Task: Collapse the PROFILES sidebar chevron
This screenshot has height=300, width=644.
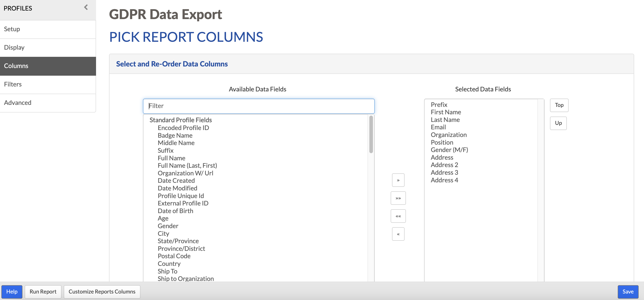Action: point(86,7)
